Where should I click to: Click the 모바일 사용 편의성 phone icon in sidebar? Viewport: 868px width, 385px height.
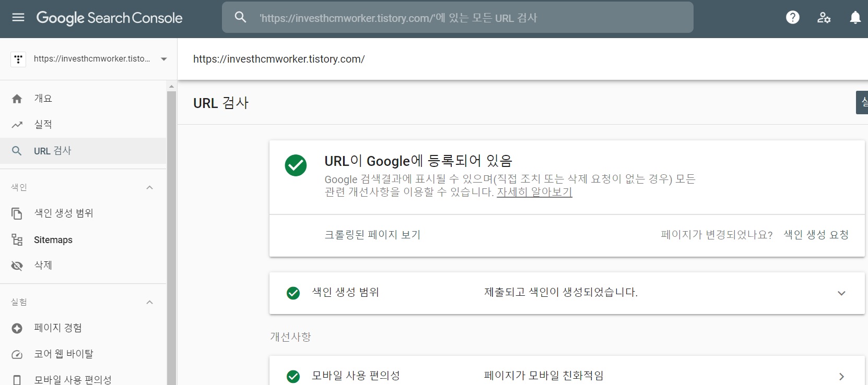[17, 380]
